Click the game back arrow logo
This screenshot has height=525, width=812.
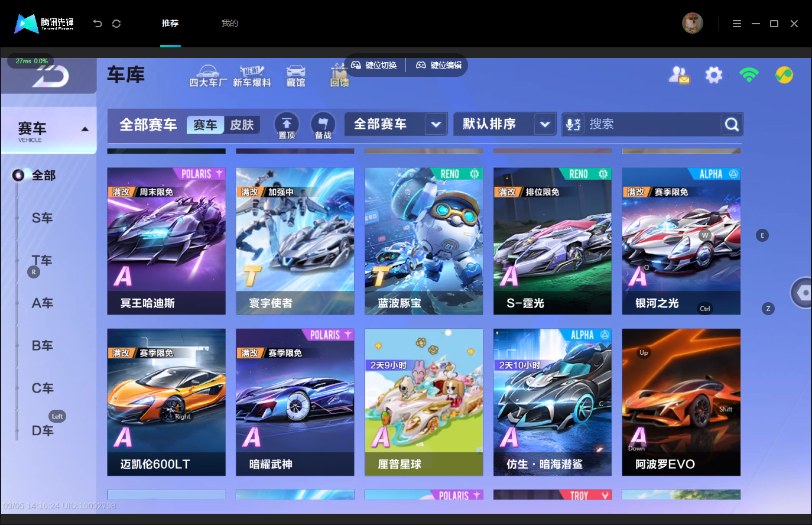[51, 76]
